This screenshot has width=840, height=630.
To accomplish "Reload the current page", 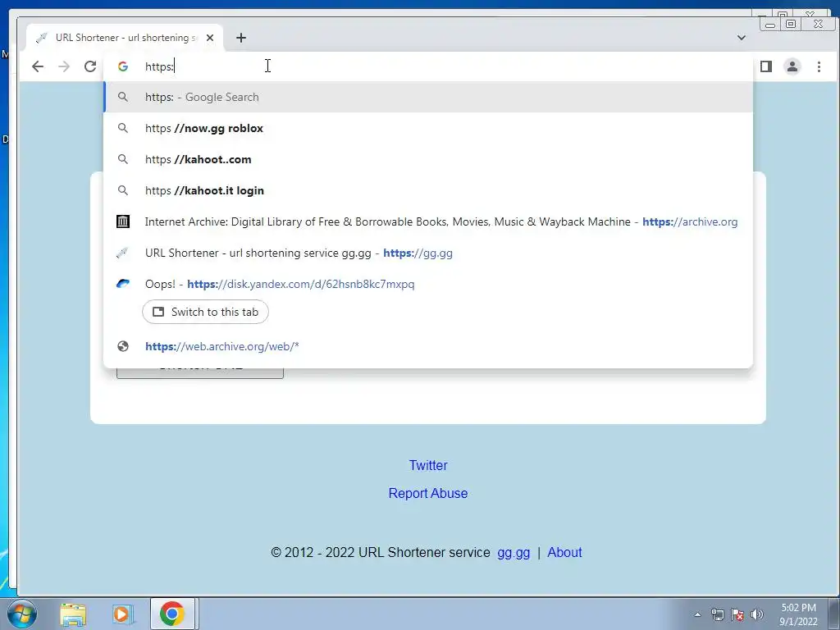I will pos(90,66).
